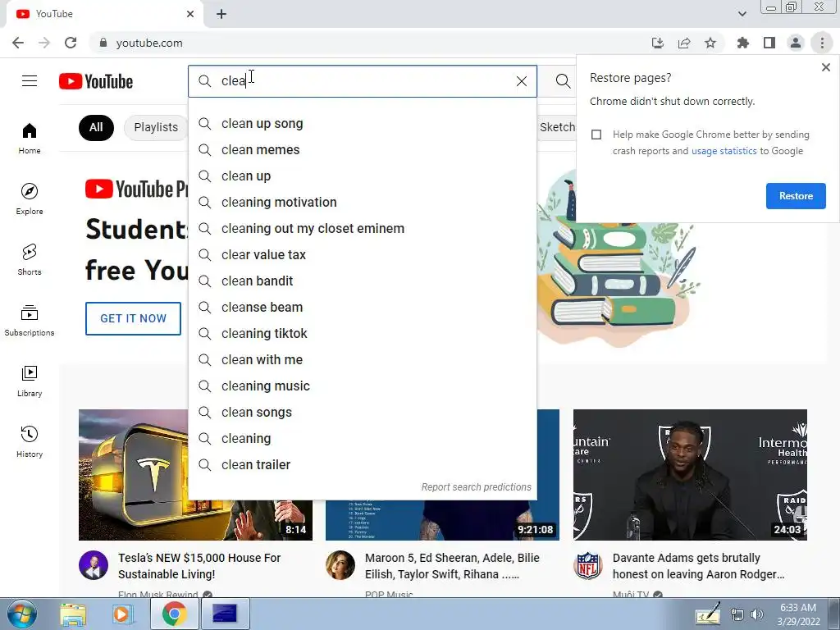Open Windows Explorer from taskbar
840x630 pixels.
[73, 614]
